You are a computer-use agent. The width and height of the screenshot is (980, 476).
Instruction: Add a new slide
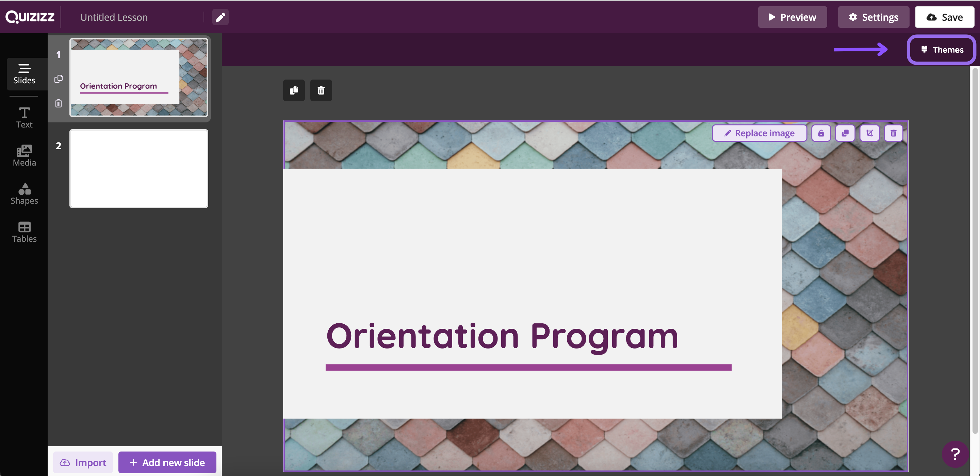167,462
